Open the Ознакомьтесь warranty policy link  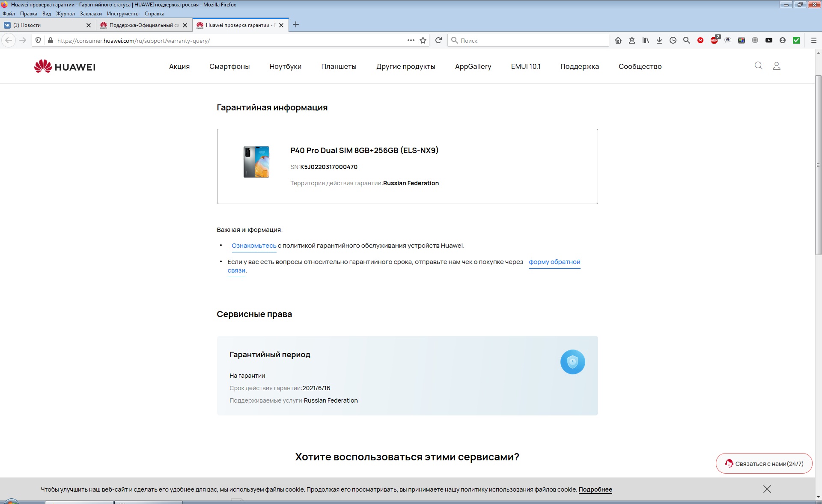click(x=254, y=246)
